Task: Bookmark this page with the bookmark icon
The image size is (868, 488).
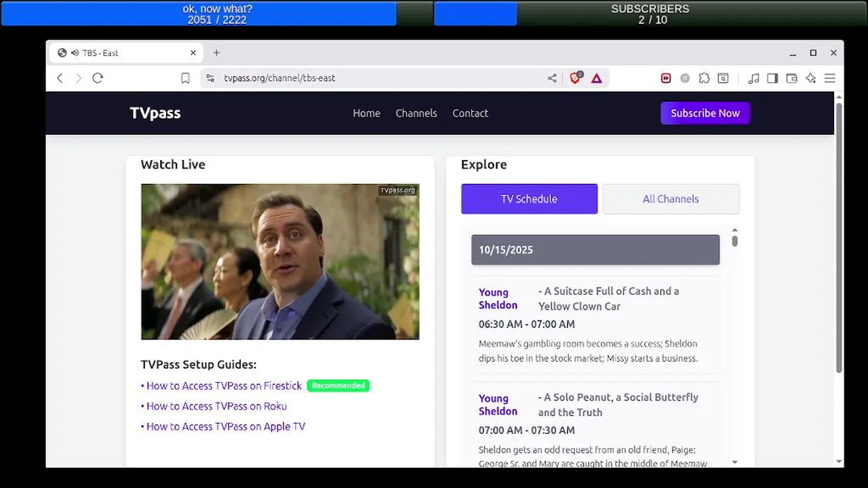Action: pyautogui.click(x=185, y=79)
